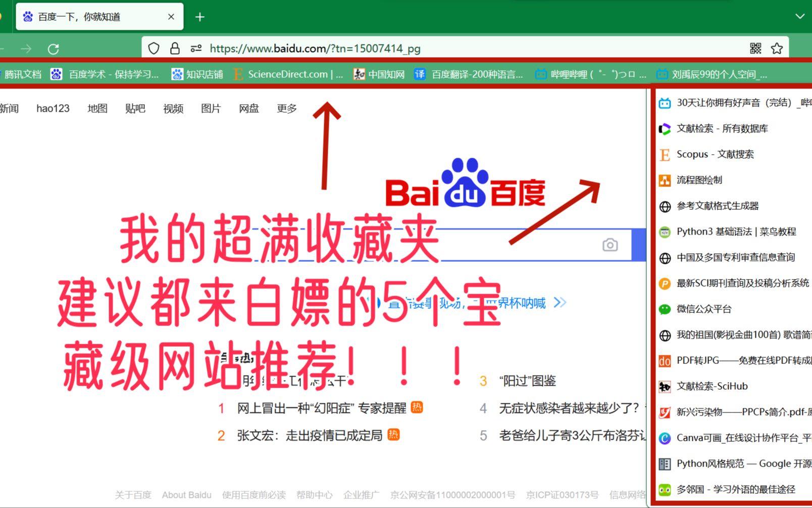Open 30天让你拥有好声音 bookmark

pos(735,103)
